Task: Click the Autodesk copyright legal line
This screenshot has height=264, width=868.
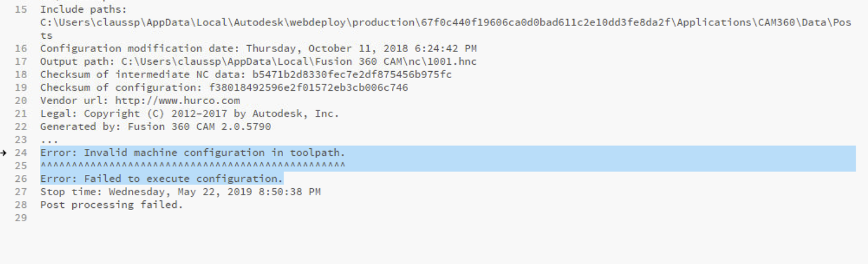Action: pyautogui.click(x=190, y=114)
